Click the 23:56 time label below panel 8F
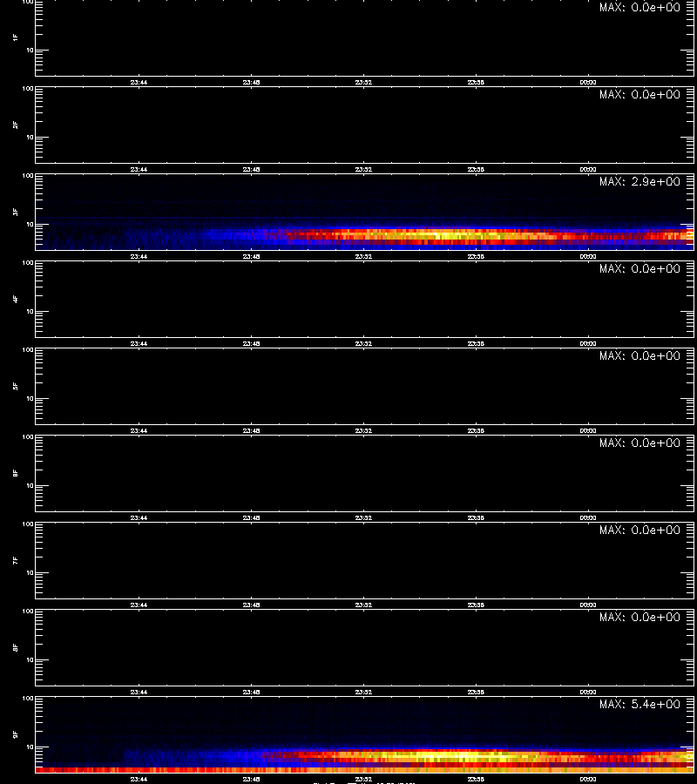This screenshot has height=784, width=697. (x=476, y=692)
